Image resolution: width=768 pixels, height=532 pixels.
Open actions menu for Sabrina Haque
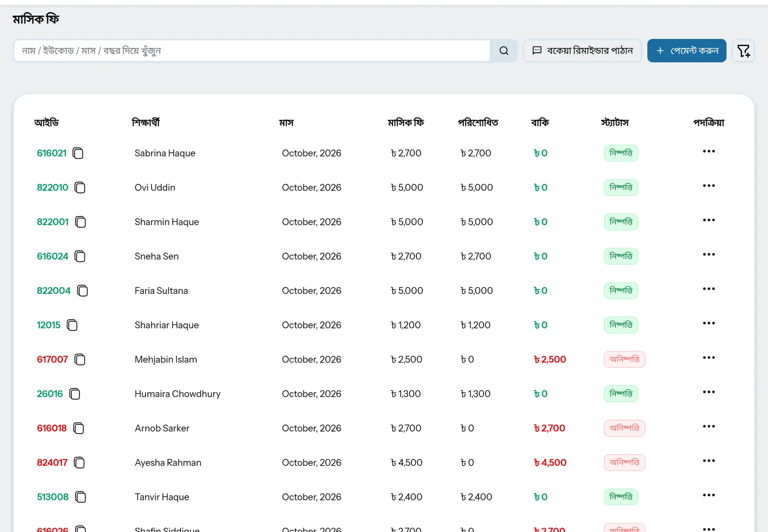click(708, 152)
